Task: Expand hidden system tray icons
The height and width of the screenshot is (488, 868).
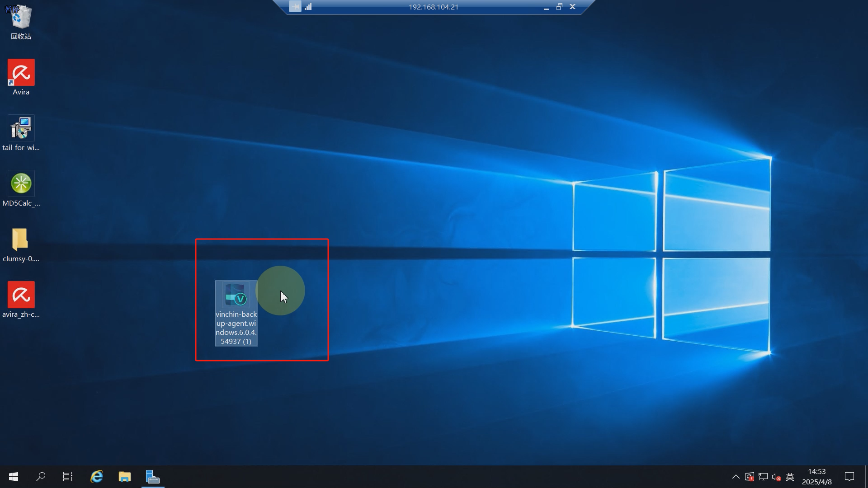Action: pyautogui.click(x=736, y=477)
